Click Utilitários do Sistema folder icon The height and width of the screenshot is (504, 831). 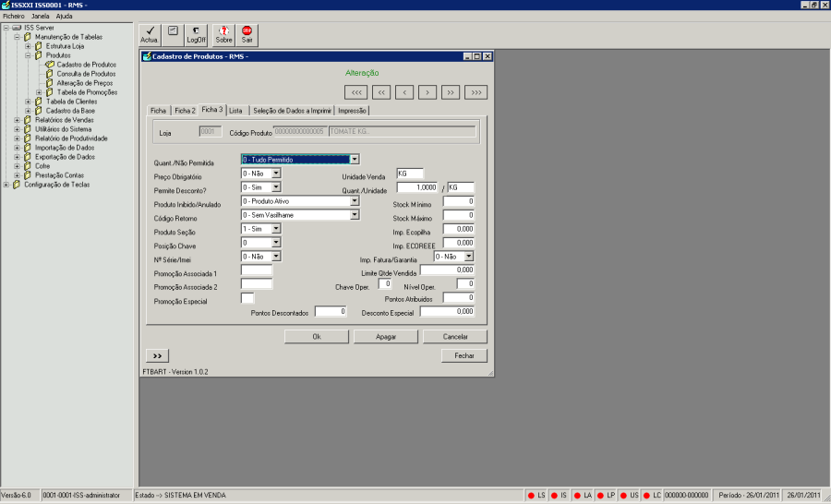[28, 129]
